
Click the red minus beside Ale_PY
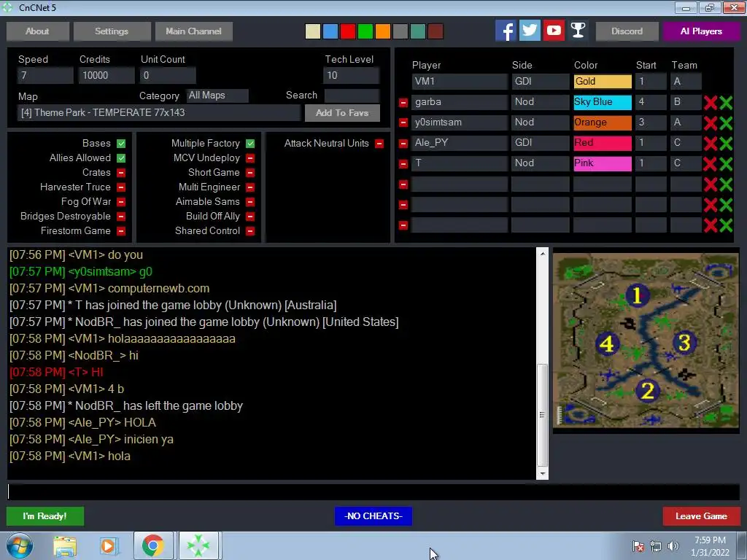(403, 144)
